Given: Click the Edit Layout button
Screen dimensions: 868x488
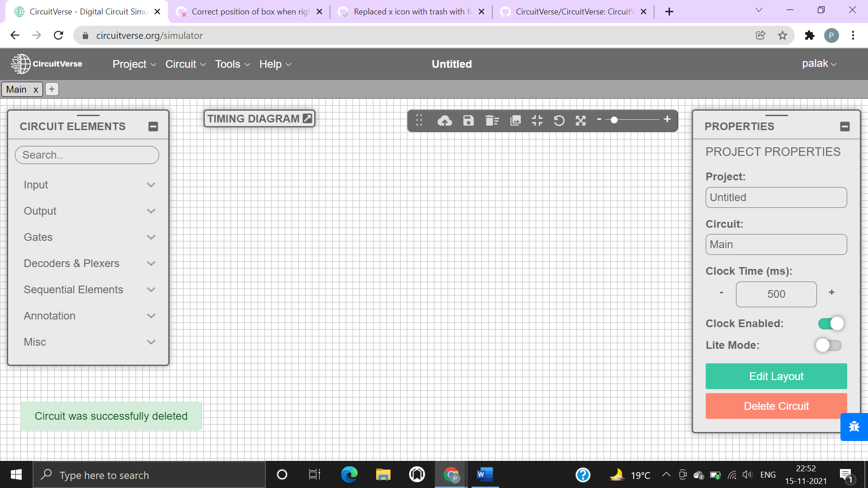Looking at the screenshot, I should [776, 376].
